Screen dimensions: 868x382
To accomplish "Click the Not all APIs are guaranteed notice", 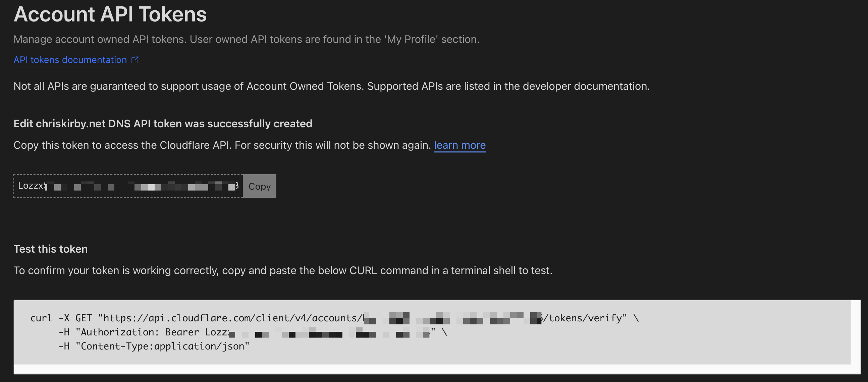I will pos(331,86).
